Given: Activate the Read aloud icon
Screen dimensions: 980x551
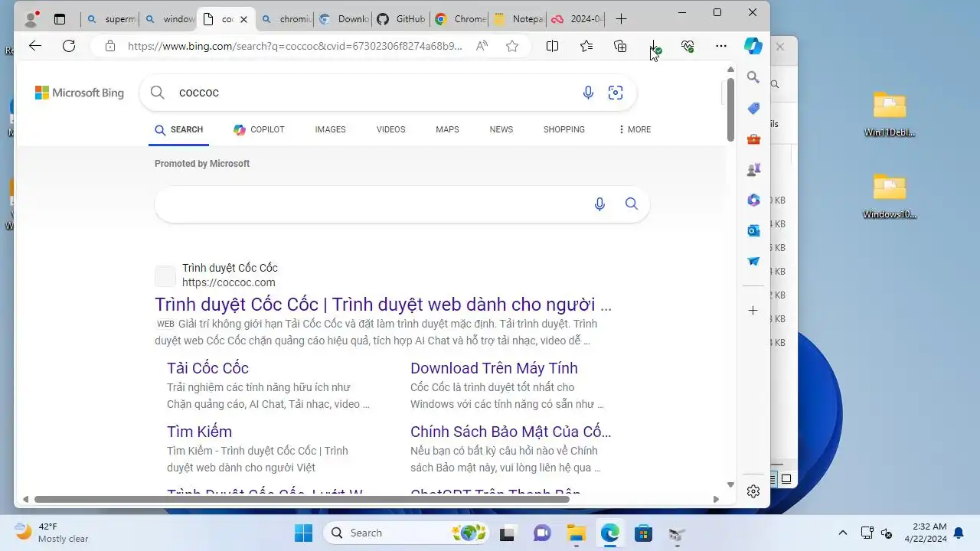Looking at the screenshot, I should 482,46.
